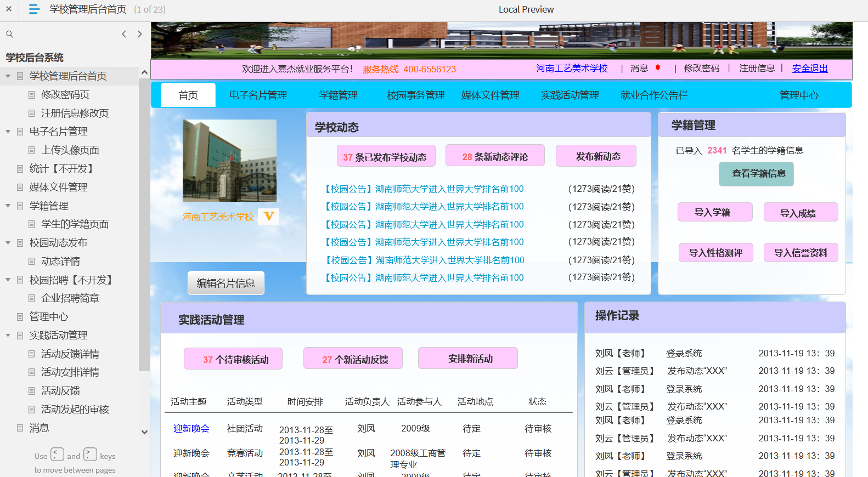This screenshot has height=477, width=868.
Task: Open the blue 迎新晚会 activity link
Action: coord(191,429)
